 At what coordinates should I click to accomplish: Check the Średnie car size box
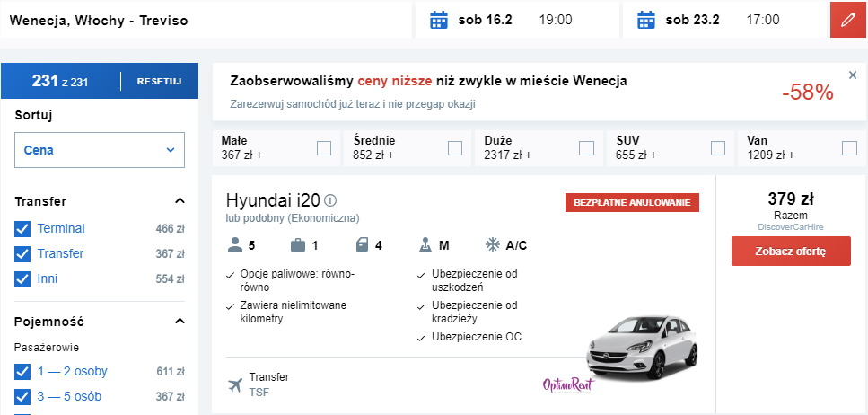[455, 148]
